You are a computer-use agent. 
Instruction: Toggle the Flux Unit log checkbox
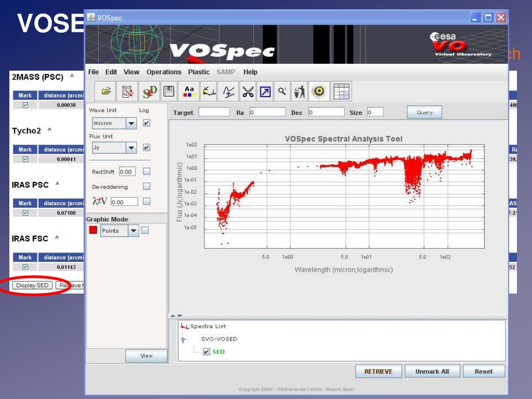click(x=147, y=147)
